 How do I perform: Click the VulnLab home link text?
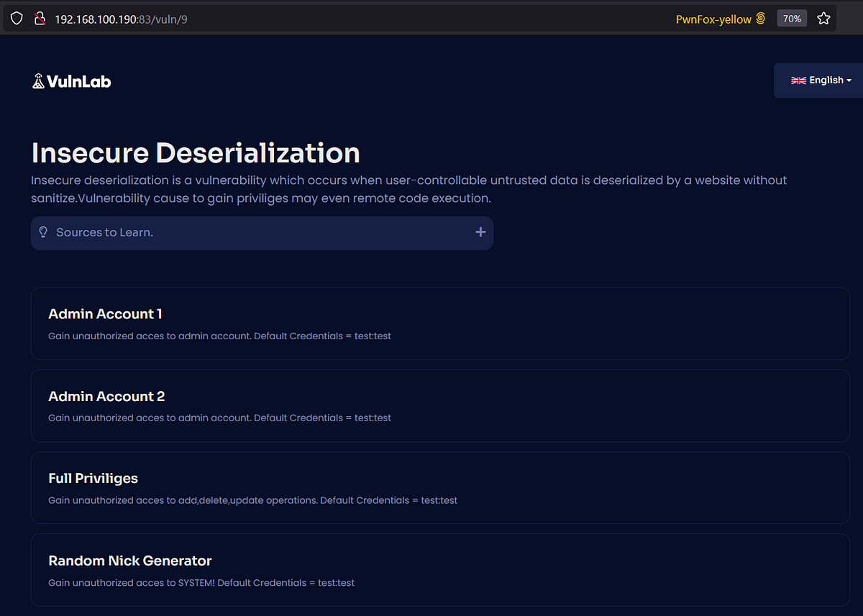coord(79,81)
